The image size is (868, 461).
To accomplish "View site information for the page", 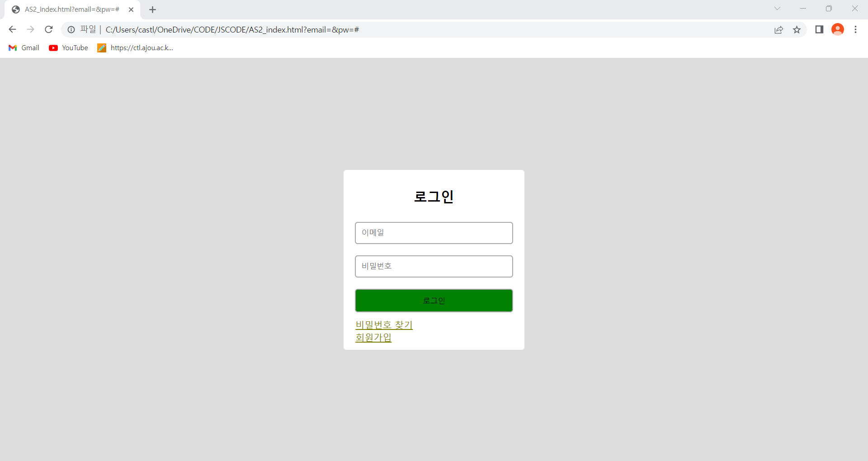I will coord(71,29).
